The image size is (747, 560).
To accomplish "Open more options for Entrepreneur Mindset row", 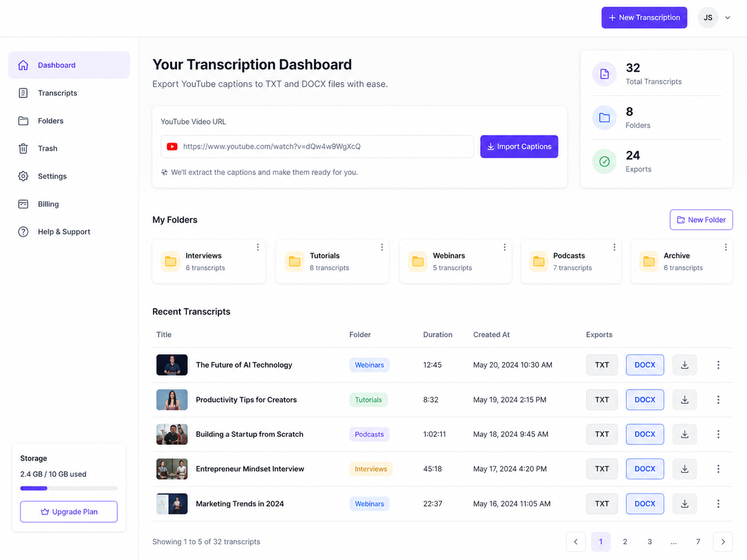I will [x=718, y=469].
